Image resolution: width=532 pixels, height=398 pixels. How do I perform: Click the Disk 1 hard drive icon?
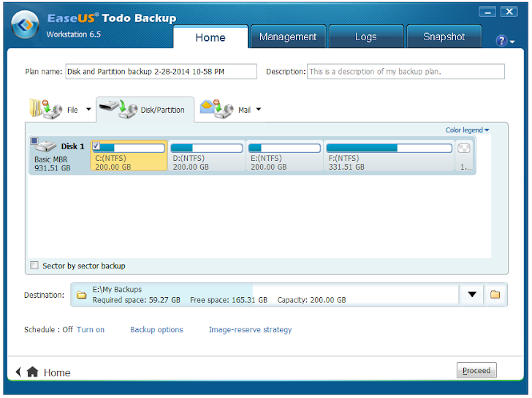[x=46, y=146]
